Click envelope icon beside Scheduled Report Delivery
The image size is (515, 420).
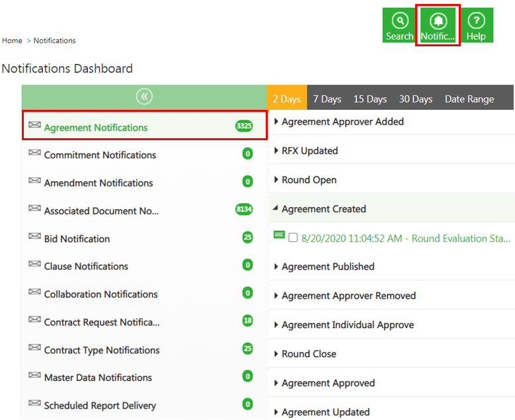(x=34, y=404)
